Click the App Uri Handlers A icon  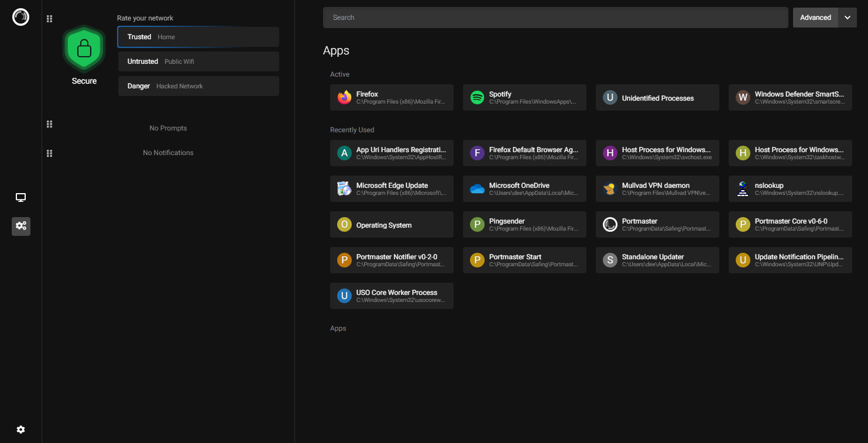click(x=345, y=153)
